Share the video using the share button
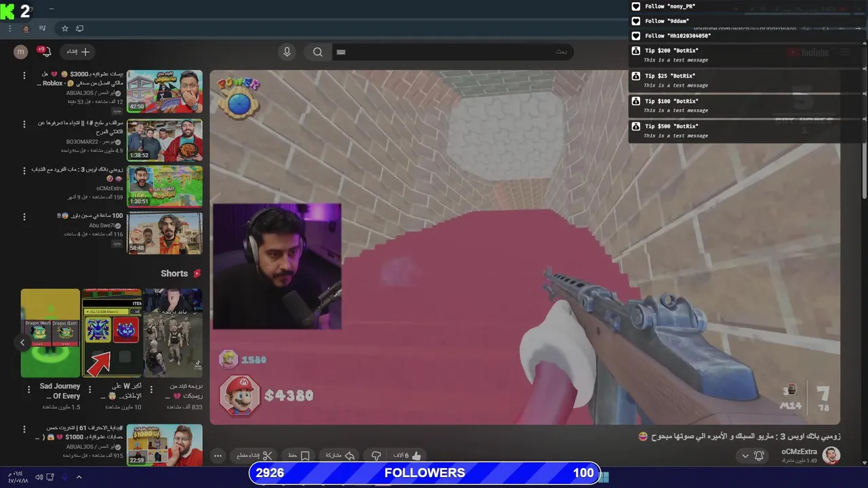 (341, 456)
